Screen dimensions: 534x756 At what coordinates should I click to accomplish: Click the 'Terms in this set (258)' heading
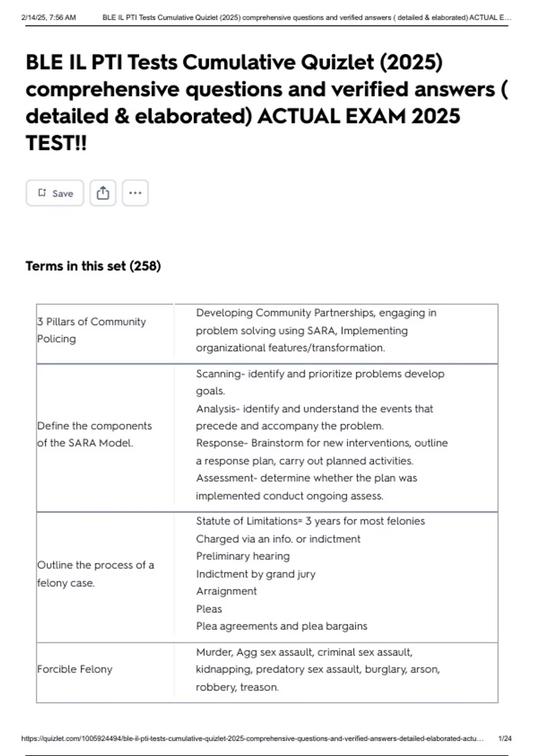tap(93, 266)
